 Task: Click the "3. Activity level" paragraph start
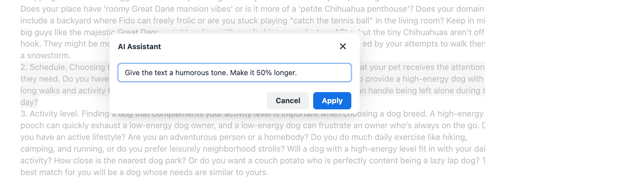(49, 114)
